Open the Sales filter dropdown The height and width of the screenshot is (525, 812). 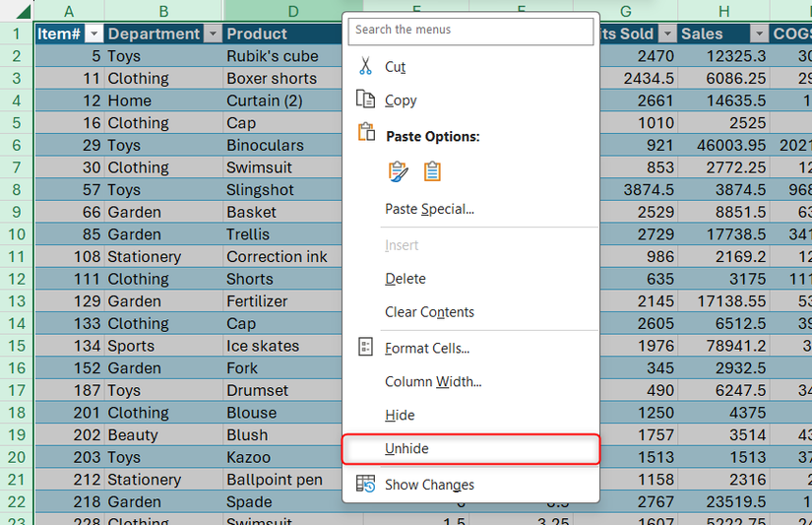[x=759, y=33]
